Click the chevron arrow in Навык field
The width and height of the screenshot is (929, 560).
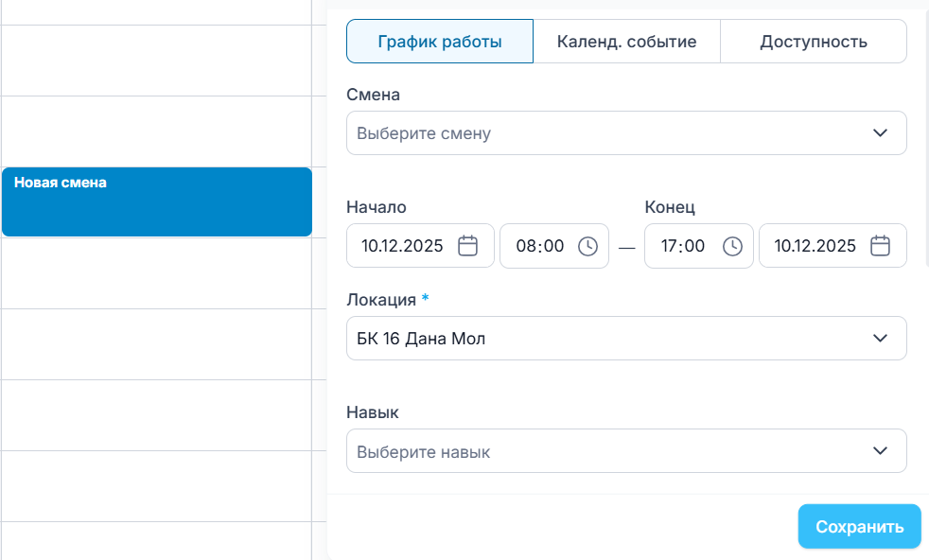point(881,452)
